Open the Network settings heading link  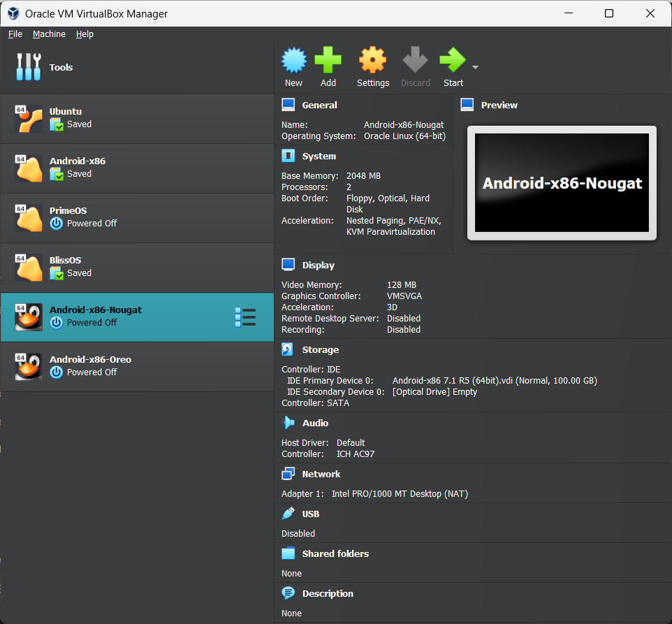coord(321,474)
